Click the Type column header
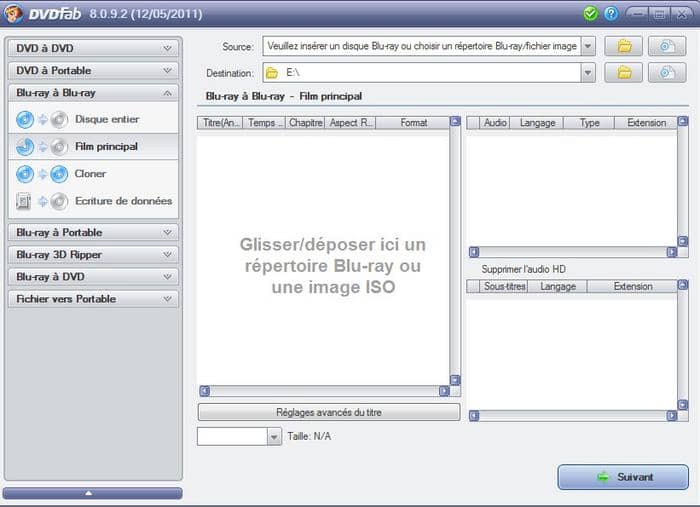The width and height of the screenshot is (700, 507). [x=589, y=123]
